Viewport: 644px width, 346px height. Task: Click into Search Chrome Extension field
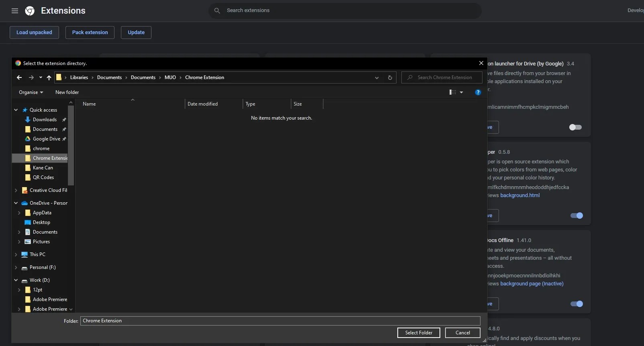pyautogui.click(x=442, y=77)
